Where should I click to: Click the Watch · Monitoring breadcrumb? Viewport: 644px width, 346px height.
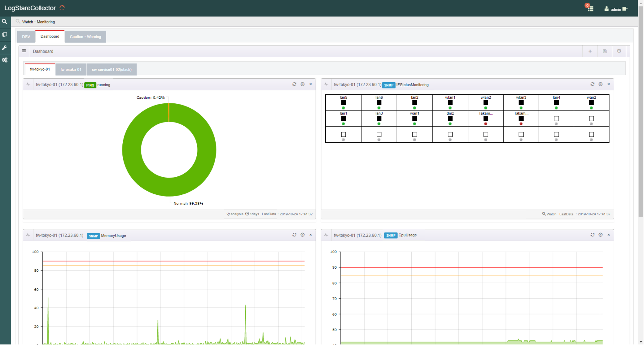pos(38,22)
